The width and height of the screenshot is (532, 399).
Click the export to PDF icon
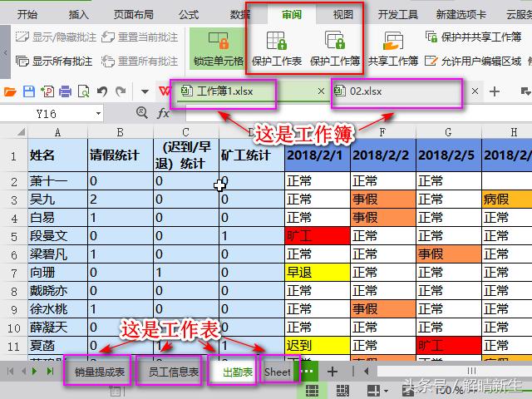(x=47, y=91)
